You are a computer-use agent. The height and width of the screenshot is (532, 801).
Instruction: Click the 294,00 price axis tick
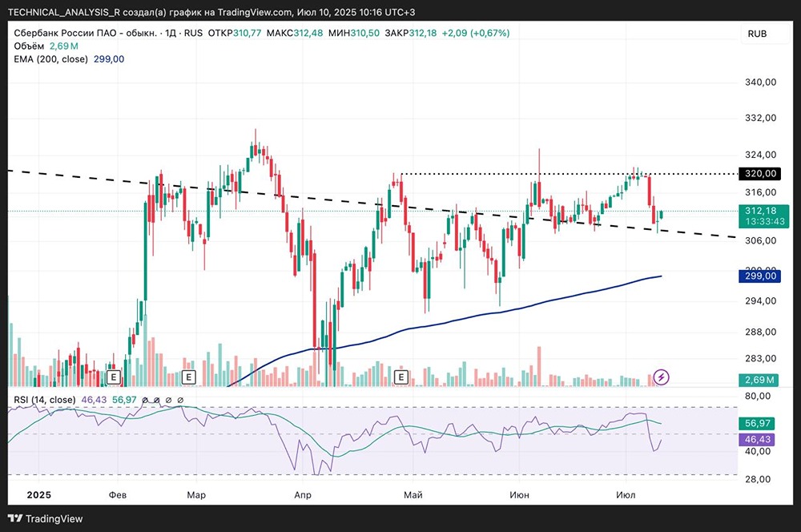pyautogui.click(x=761, y=301)
